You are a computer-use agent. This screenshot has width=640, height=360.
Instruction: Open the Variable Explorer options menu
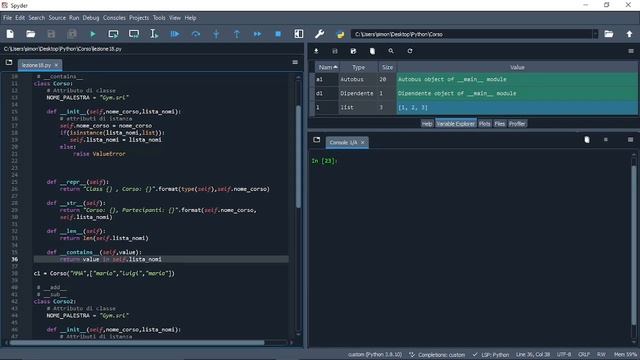[631, 51]
